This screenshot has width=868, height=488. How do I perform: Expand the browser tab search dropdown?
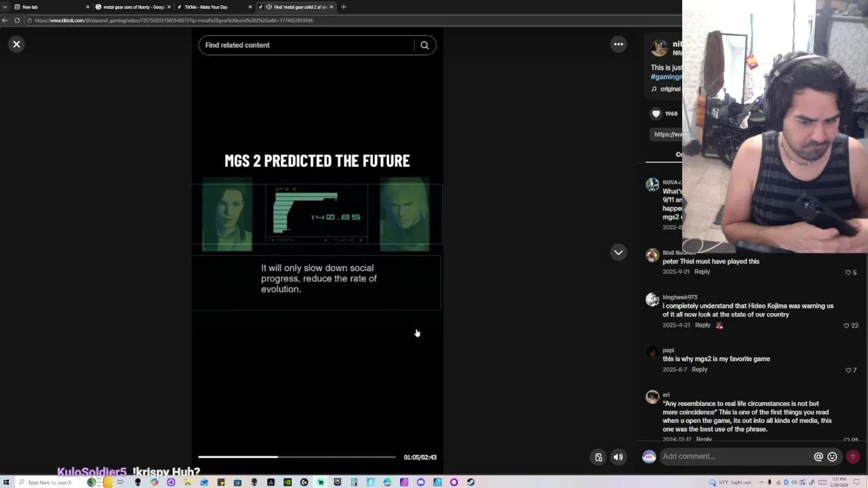(x=5, y=7)
